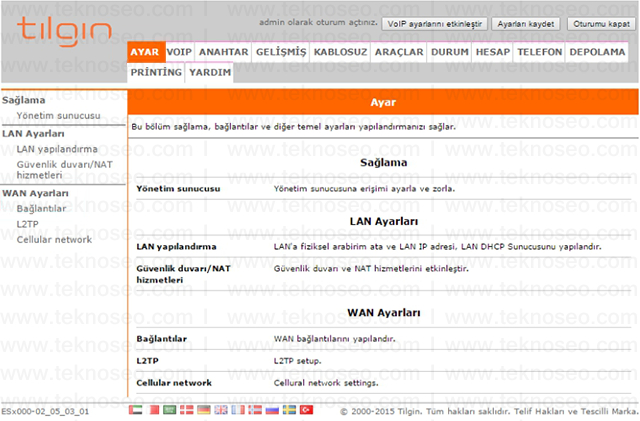Image resolution: width=640 pixels, height=421 pixels.
Task: Open the TELEFON tab
Action: click(540, 52)
